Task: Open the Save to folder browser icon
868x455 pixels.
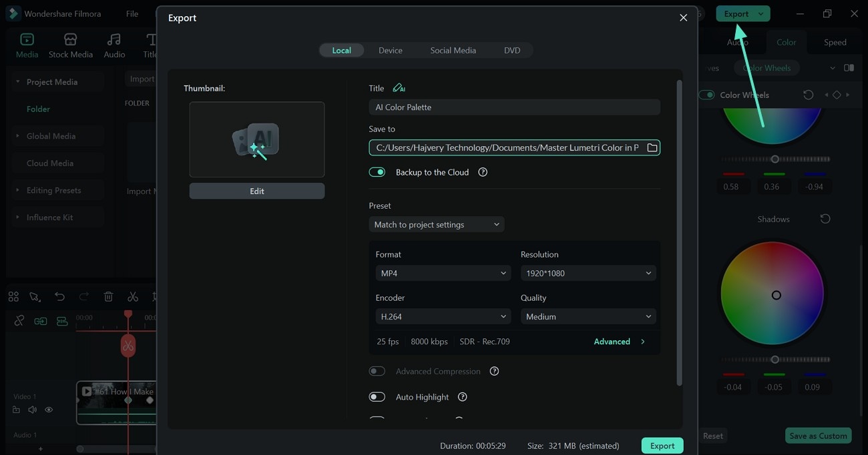Action: pos(652,147)
